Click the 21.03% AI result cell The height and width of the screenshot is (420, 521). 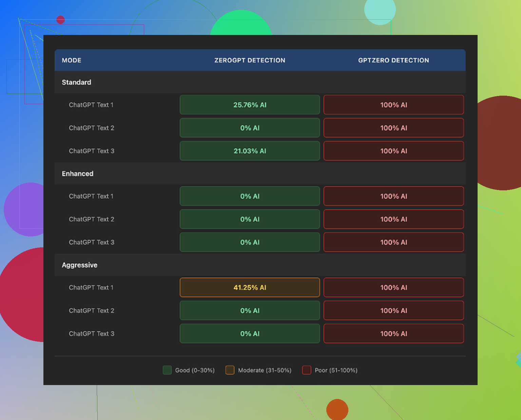[x=250, y=151]
